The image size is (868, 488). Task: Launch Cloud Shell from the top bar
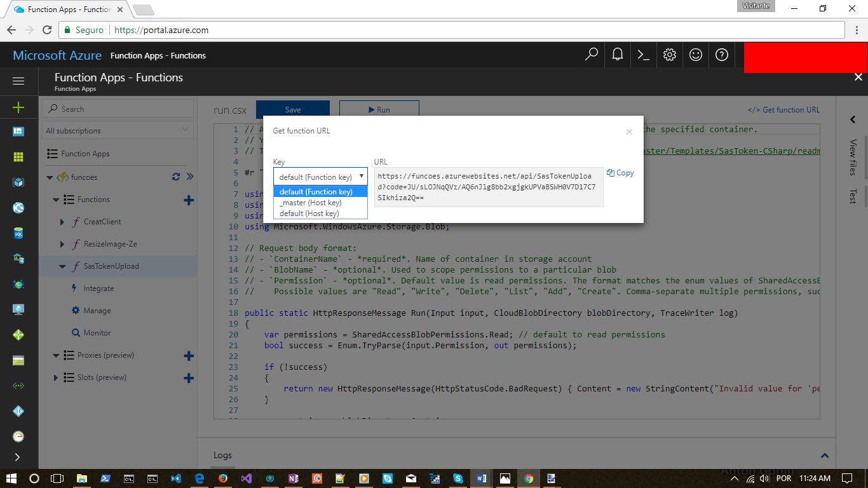pyautogui.click(x=644, y=55)
